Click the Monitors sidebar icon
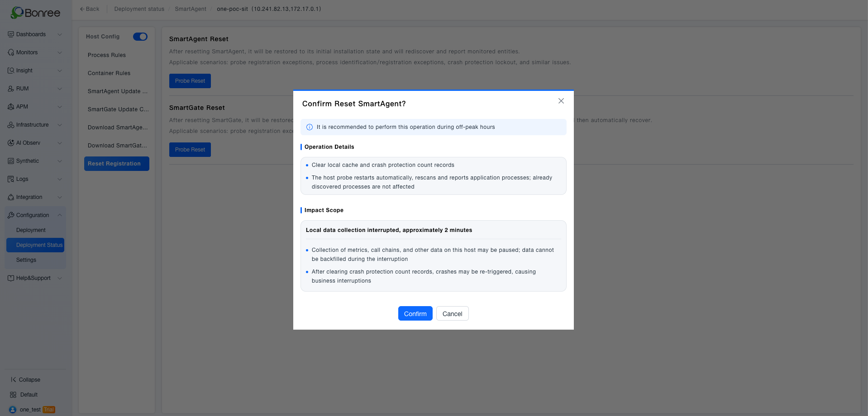The image size is (868, 416). point(11,52)
